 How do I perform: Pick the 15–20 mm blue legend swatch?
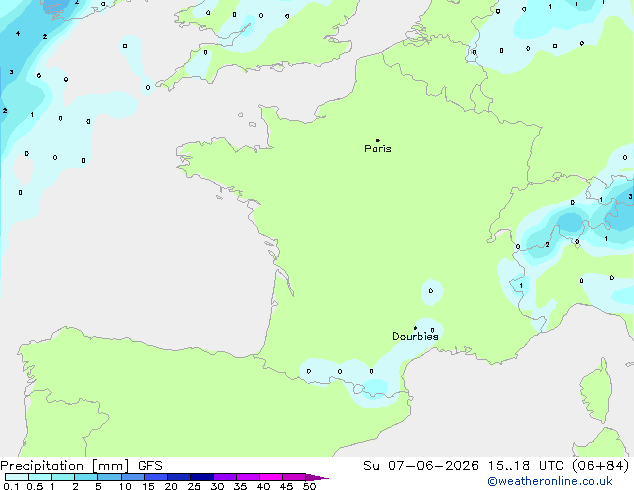point(156,477)
